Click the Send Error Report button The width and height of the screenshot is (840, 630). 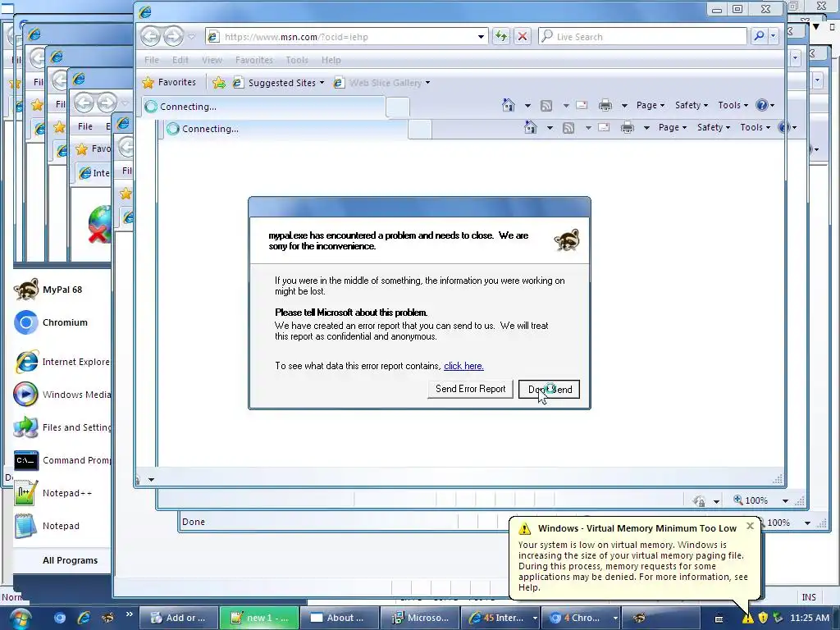click(x=470, y=389)
